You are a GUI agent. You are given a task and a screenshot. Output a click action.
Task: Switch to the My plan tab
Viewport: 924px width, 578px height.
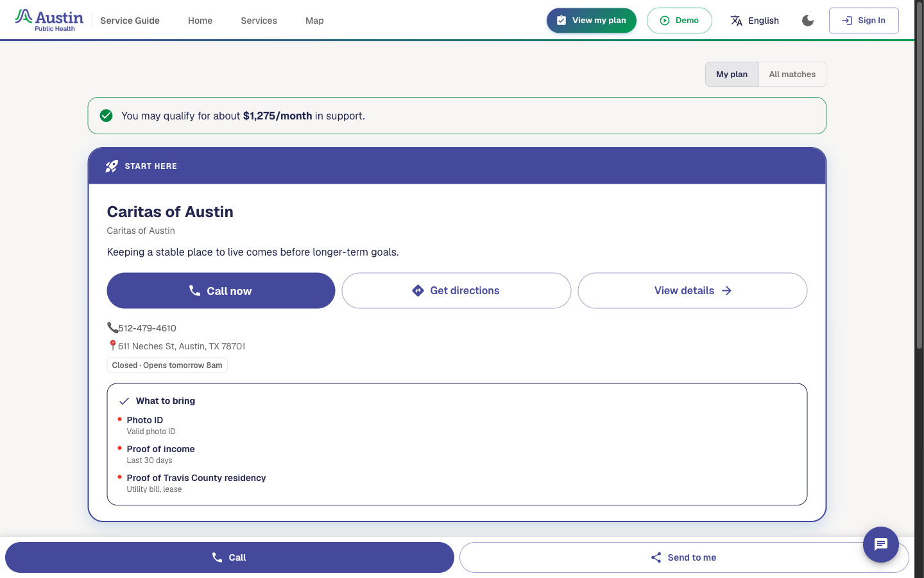pyautogui.click(x=732, y=74)
